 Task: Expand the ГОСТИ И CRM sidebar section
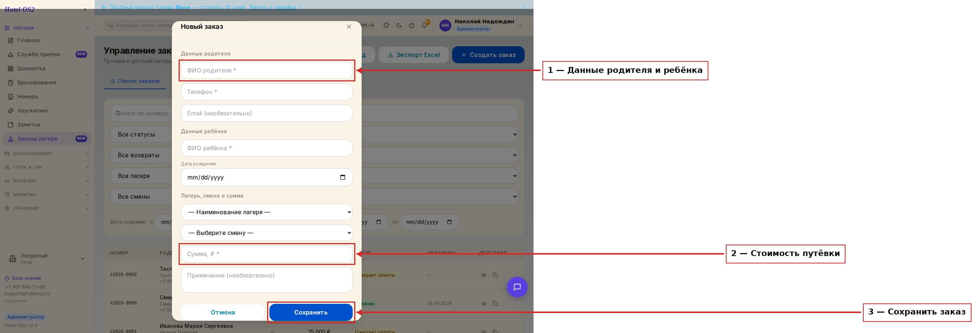coord(47,167)
